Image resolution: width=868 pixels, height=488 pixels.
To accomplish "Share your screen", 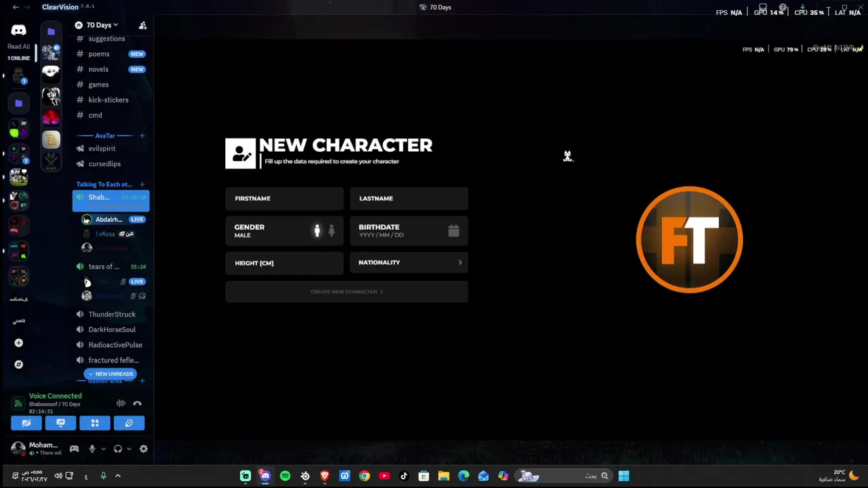I will 60,423.
